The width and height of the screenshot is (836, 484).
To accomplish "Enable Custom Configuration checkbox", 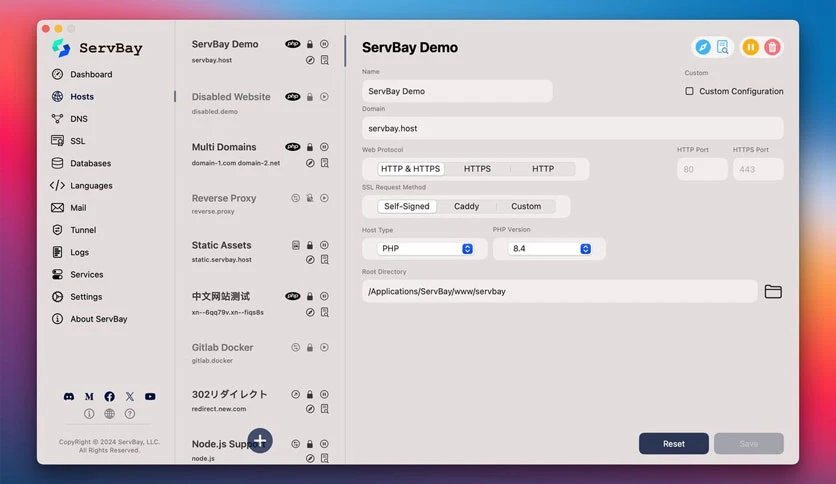I will click(x=689, y=91).
